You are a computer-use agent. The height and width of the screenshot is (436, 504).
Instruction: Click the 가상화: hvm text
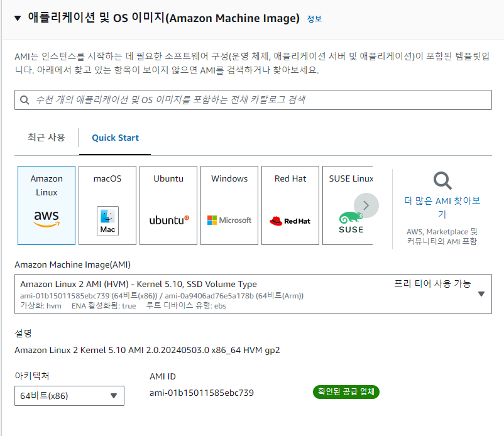[x=40, y=306]
